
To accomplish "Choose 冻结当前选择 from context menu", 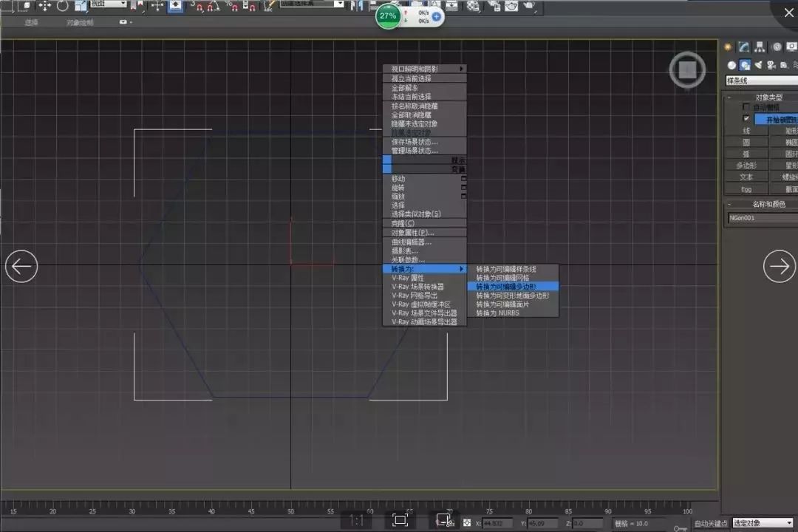I will (424, 97).
